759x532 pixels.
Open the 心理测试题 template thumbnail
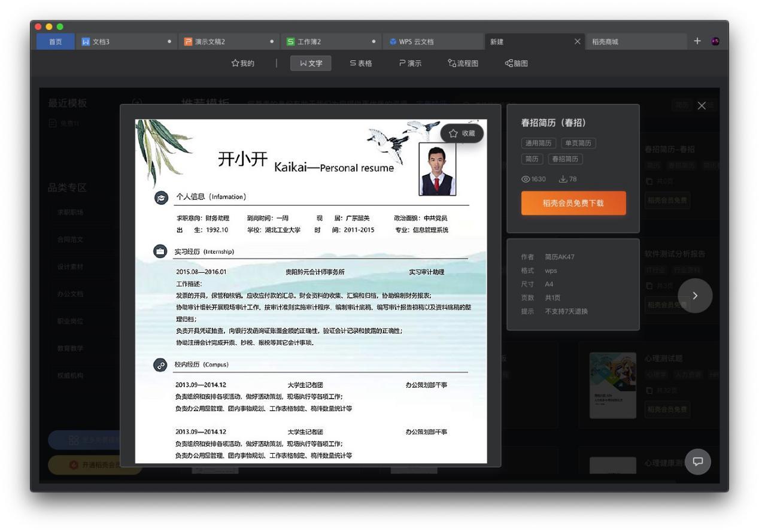[612, 383]
